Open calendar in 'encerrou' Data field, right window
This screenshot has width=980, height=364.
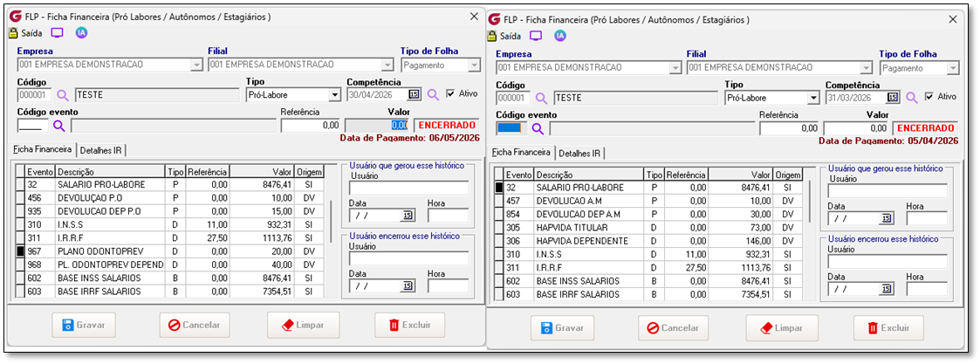[886, 289]
